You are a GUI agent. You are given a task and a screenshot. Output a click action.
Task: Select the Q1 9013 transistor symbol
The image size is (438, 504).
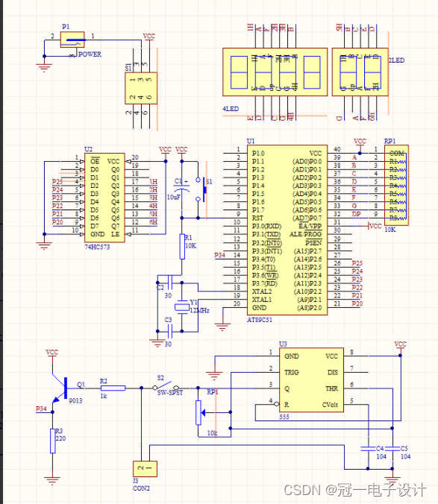point(60,388)
